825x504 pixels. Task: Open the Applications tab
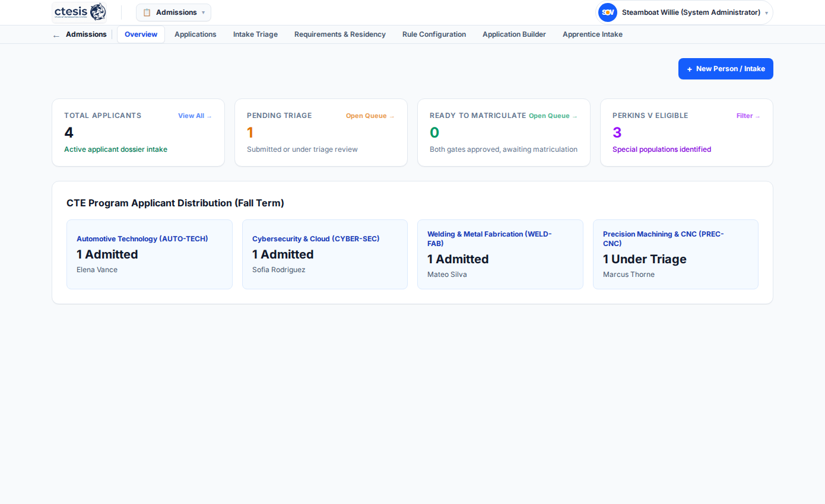click(x=195, y=34)
